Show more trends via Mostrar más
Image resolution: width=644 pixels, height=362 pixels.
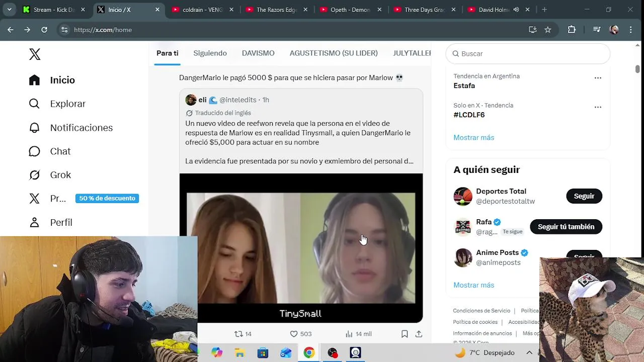474,137
